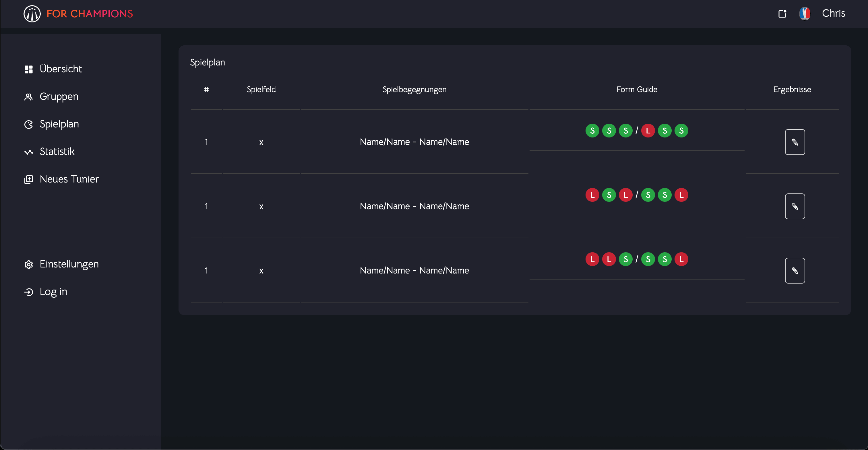Click the Statistik wave-line icon

click(29, 152)
